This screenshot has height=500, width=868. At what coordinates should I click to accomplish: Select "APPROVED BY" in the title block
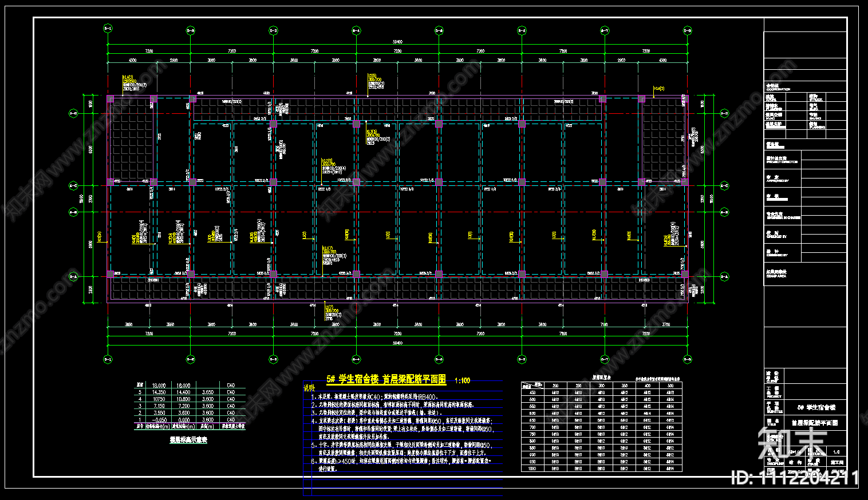[778, 181]
